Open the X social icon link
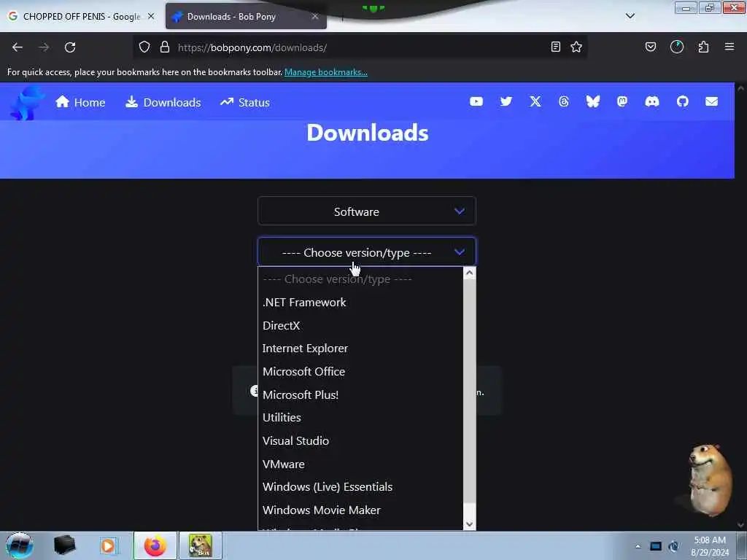Viewport: 747px width, 560px height. [535, 101]
